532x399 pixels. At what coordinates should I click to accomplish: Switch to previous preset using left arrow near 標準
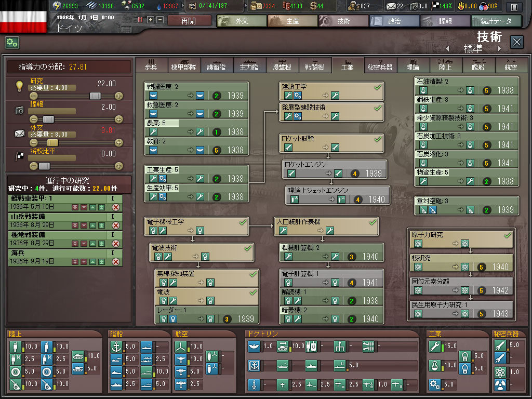coord(447,49)
